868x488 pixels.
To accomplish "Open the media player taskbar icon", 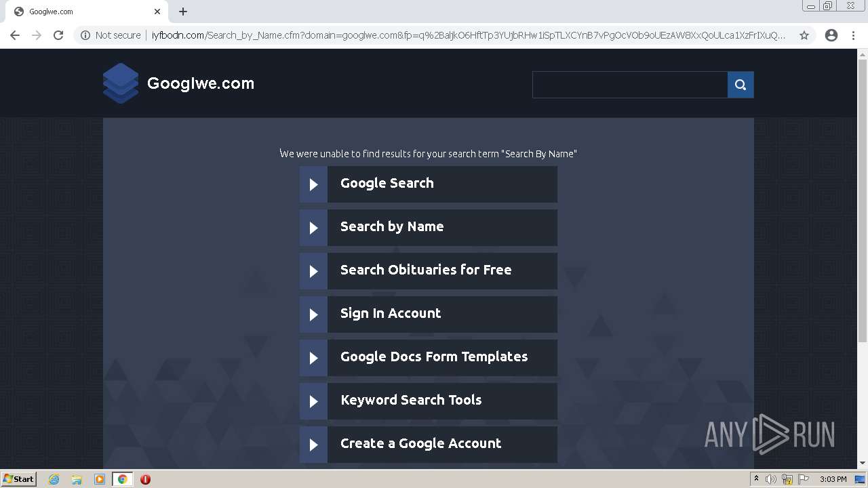I will coord(100,479).
